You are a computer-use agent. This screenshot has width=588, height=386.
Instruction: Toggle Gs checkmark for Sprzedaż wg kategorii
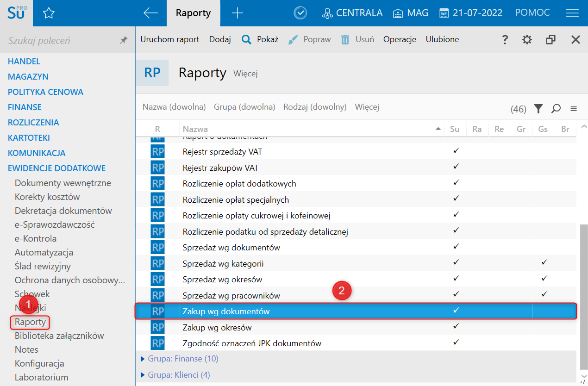point(544,263)
